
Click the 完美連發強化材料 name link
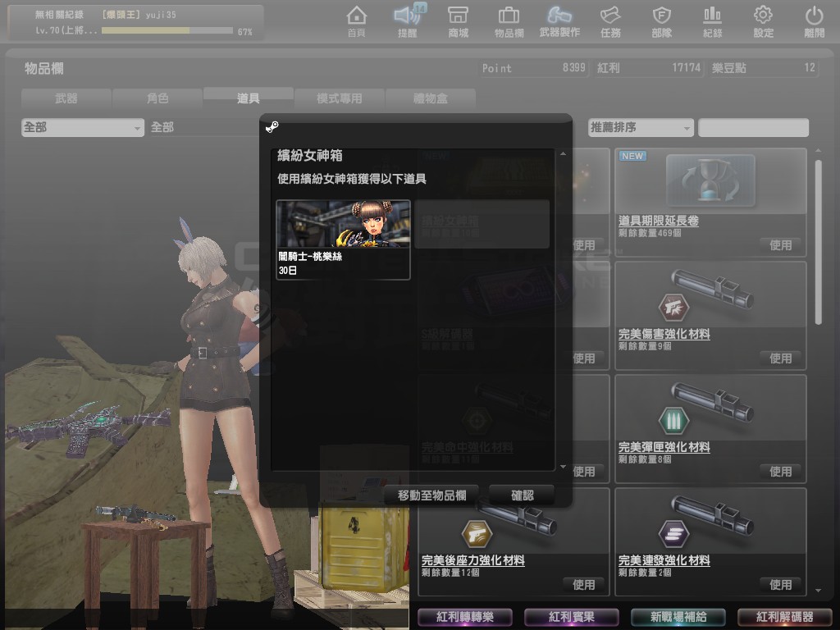(x=664, y=560)
